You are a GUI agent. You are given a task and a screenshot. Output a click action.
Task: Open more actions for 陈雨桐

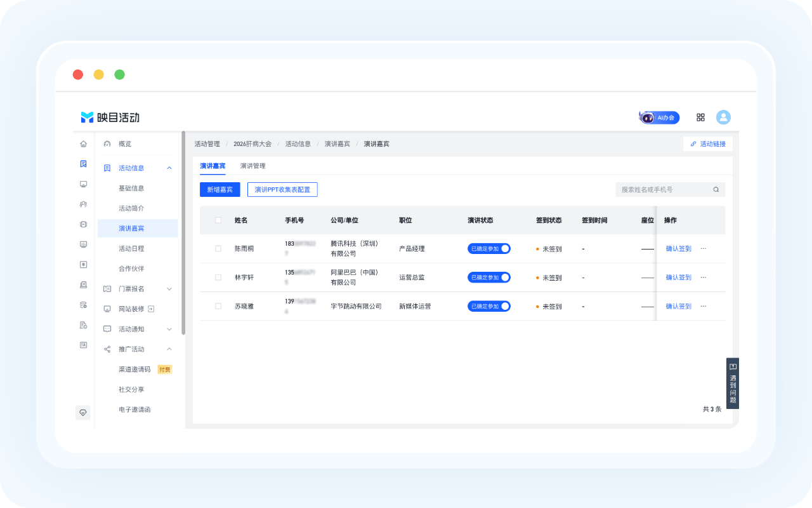pyautogui.click(x=703, y=249)
